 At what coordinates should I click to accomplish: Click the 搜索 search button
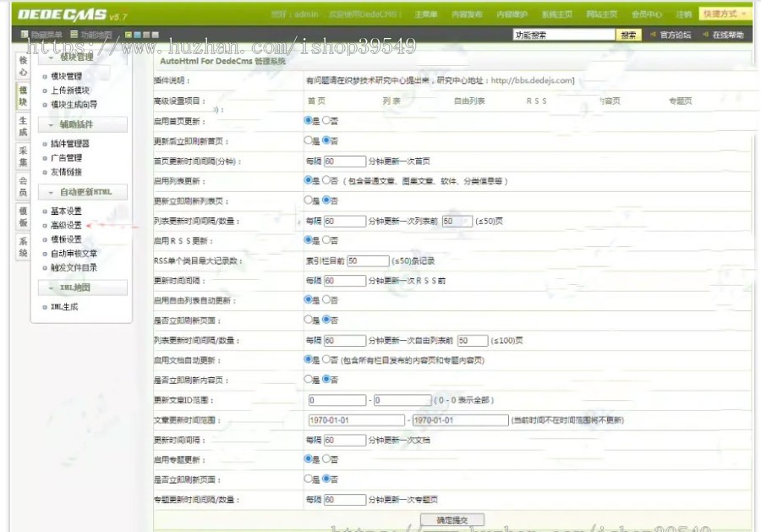point(628,35)
